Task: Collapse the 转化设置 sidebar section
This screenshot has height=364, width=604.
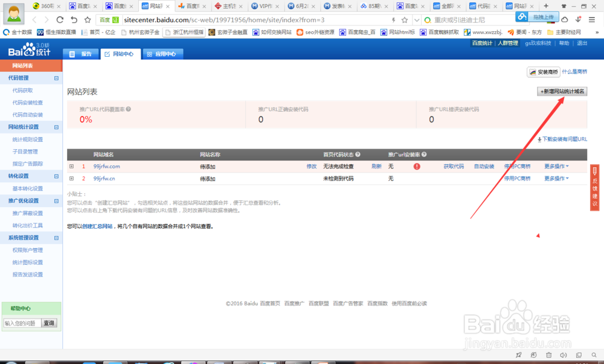Action: pyautogui.click(x=56, y=176)
